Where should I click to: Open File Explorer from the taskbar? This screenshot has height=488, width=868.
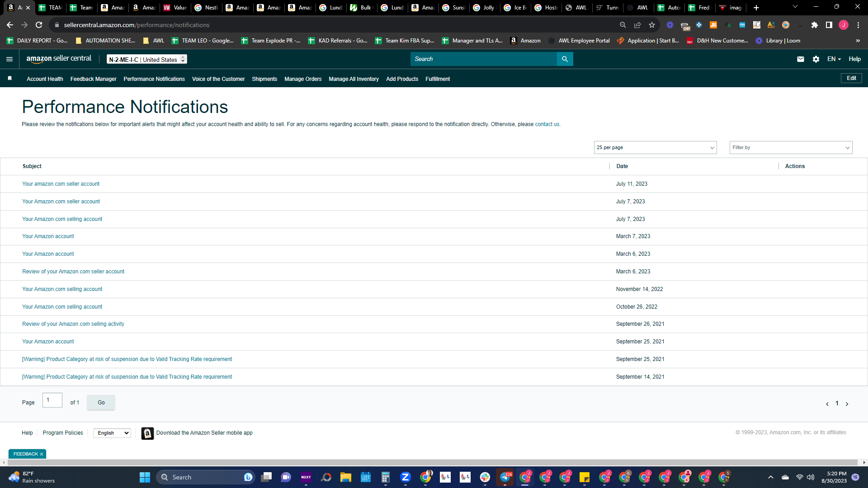click(x=346, y=477)
